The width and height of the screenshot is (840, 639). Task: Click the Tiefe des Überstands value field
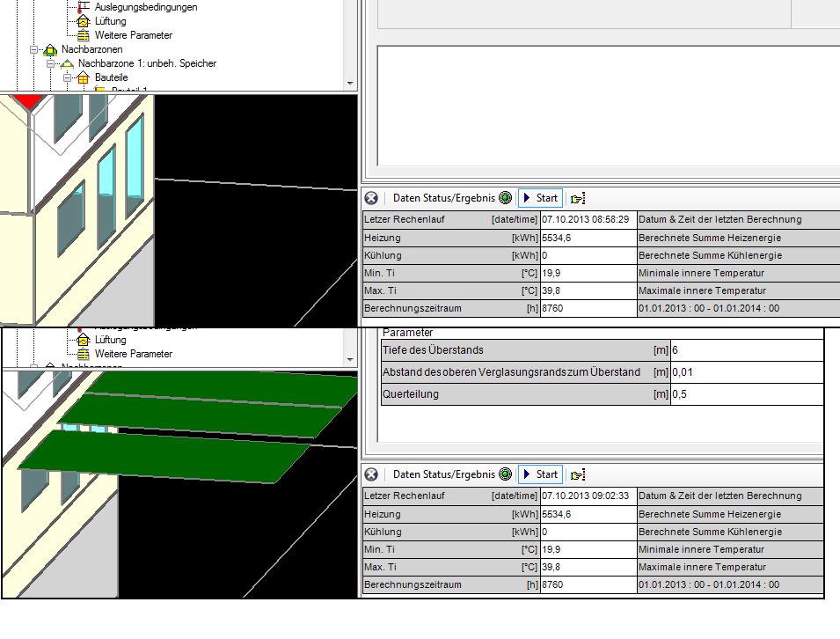tap(746, 350)
